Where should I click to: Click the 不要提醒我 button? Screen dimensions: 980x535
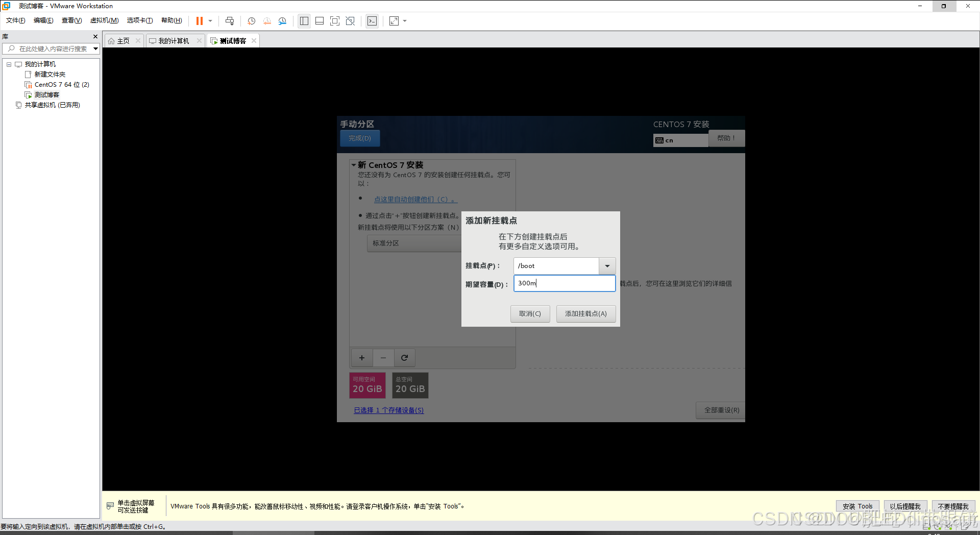pyautogui.click(x=953, y=506)
